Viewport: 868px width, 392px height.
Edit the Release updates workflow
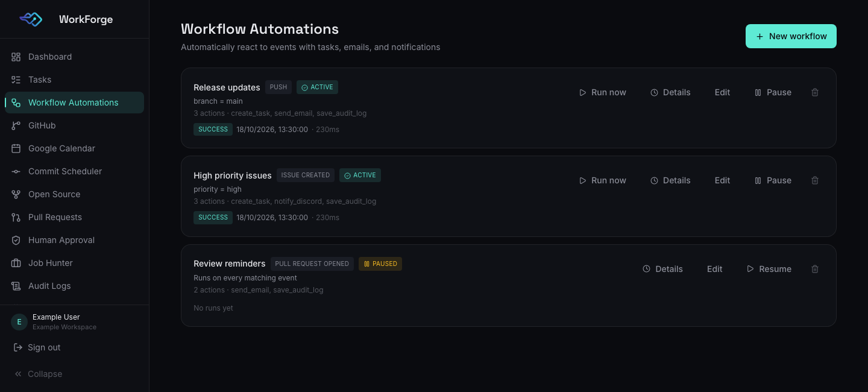pyautogui.click(x=722, y=92)
